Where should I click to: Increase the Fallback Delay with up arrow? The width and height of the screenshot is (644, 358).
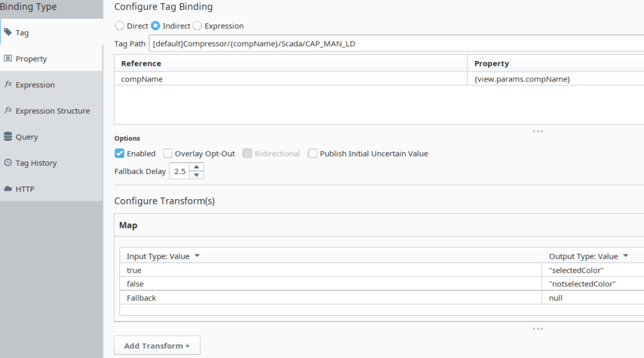[x=197, y=167]
